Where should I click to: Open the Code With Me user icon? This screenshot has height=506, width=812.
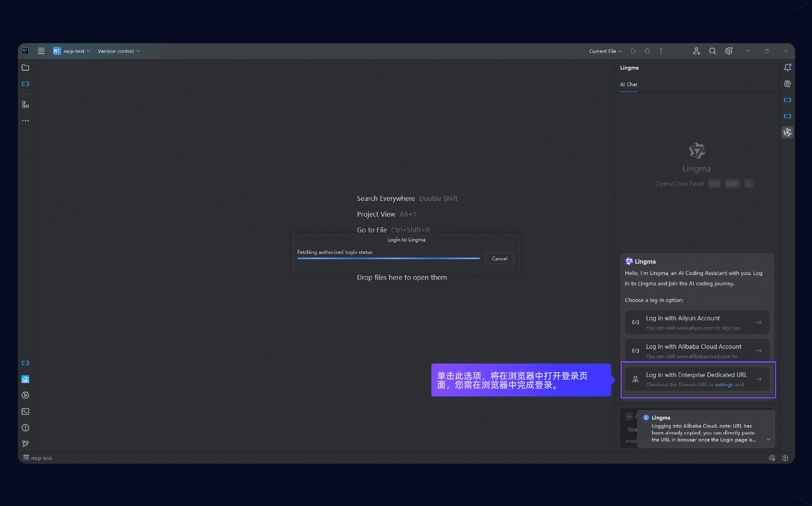pos(696,51)
